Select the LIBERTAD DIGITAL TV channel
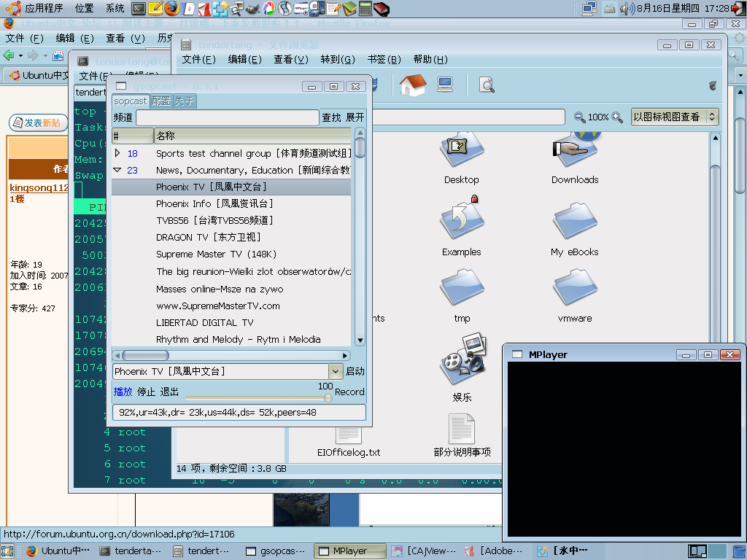Viewport: 747px width, 560px height. [x=231, y=323]
